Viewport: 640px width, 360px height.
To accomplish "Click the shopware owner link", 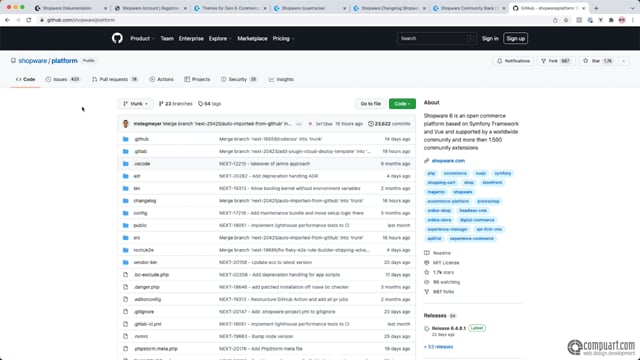I will click(33, 61).
